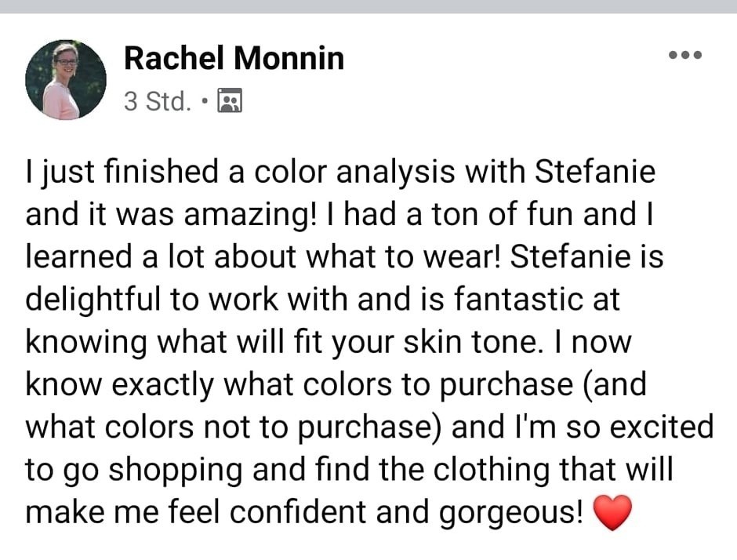The image size is (737, 560).
Task: Click the post audience group icon
Action: tap(230, 101)
